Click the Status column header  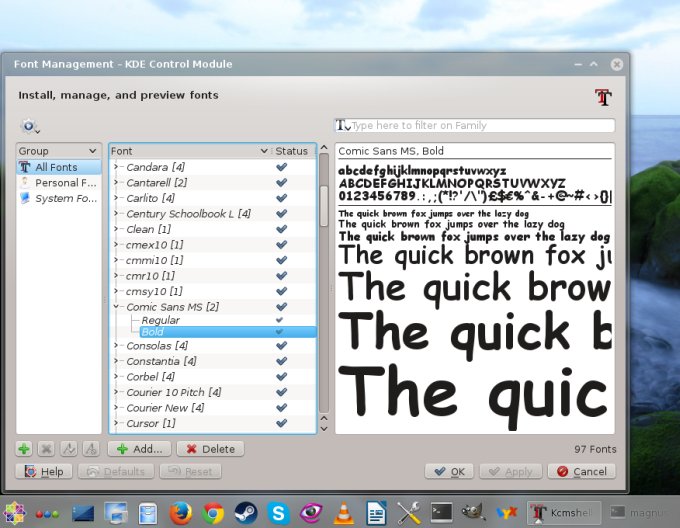[x=293, y=151]
